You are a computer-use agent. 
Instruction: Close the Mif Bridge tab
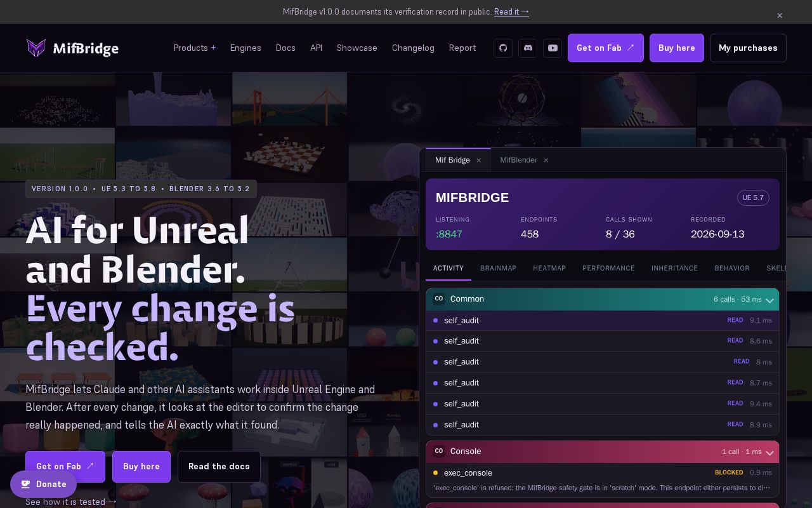pyautogui.click(x=479, y=160)
